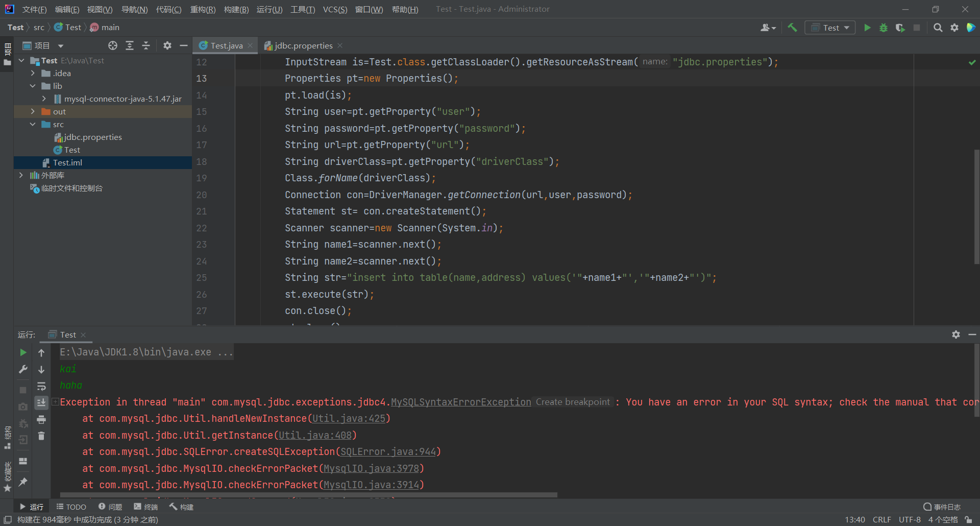Screen dimensions: 980x526
Task: Rerun Test in the run panel
Action: pyautogui.click(x=23, y=352)
